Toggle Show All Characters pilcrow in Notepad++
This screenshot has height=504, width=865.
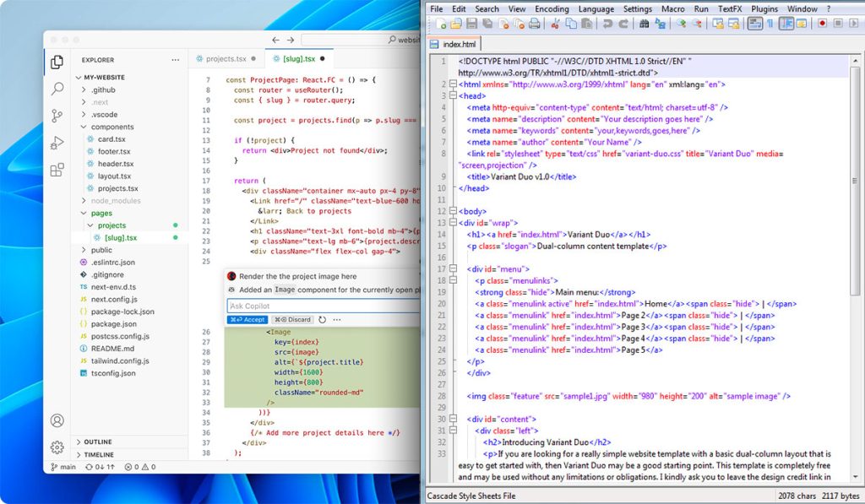click(x=770, y=23)
